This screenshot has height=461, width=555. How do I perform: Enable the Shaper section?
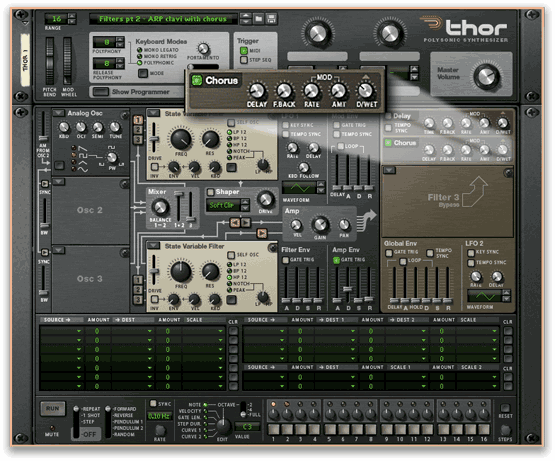click(x=211, y=192)
